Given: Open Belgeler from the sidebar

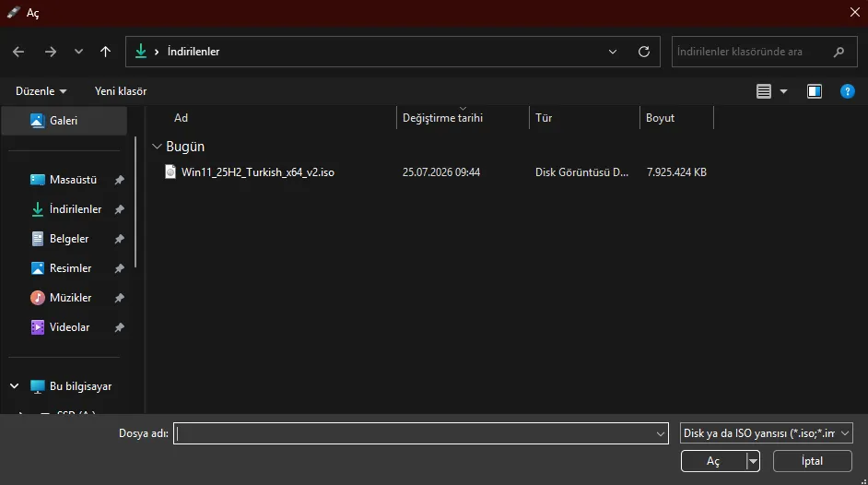Looking at the screenshot, I should 68,239.
